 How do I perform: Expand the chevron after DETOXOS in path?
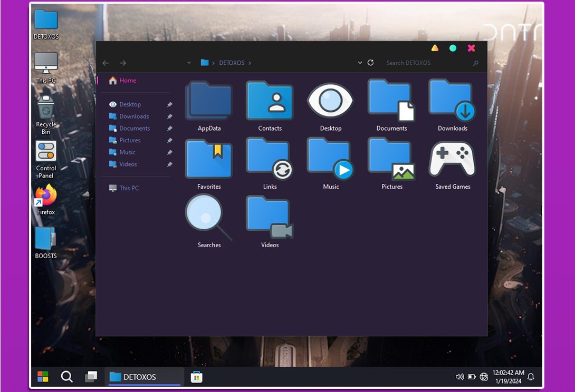click(x=250, y=63)
